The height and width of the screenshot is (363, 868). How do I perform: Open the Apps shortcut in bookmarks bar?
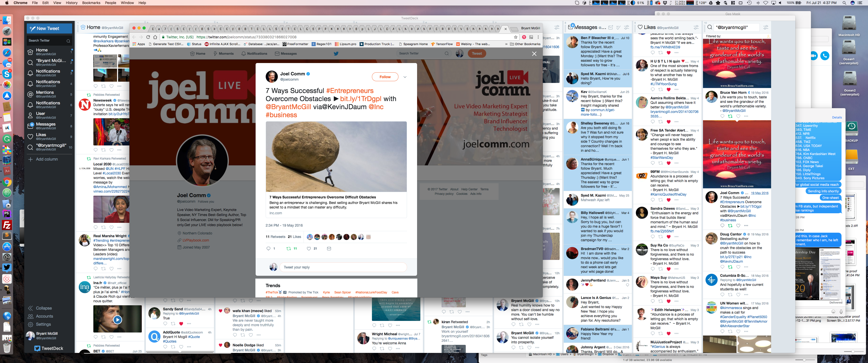pyautogui.click(x=139, y=44)
